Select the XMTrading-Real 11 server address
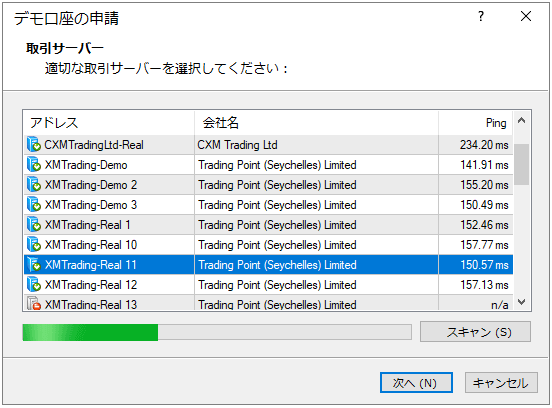The height and width of the screenshot is (408, 552). (x=90, y=265)
